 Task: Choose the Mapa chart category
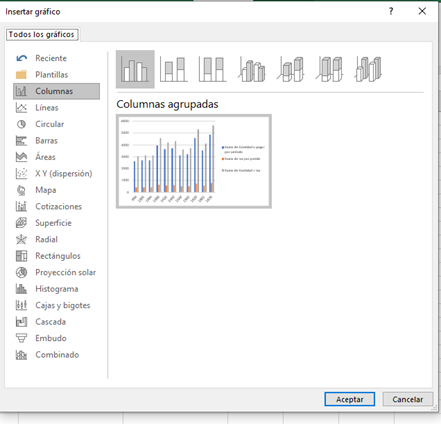click(x=56, y=190)
